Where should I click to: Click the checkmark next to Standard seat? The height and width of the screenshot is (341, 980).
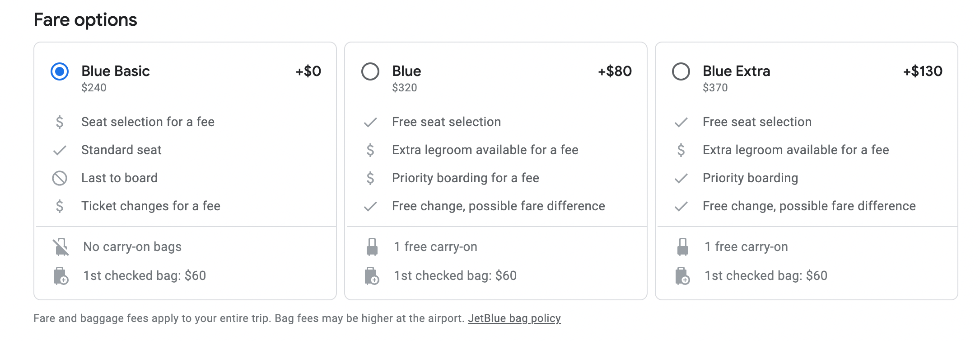point(60,150)
